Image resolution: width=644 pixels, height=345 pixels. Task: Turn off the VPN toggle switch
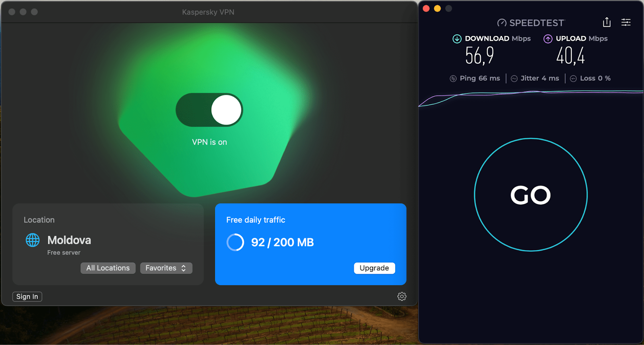[x=209, y=110]
